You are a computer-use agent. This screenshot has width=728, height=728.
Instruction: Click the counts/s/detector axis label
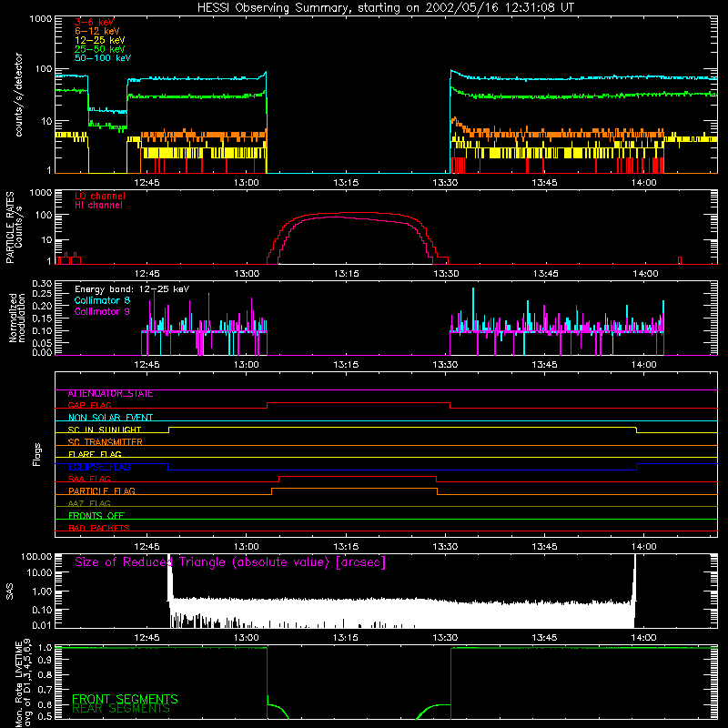click(x=18, y=95)
